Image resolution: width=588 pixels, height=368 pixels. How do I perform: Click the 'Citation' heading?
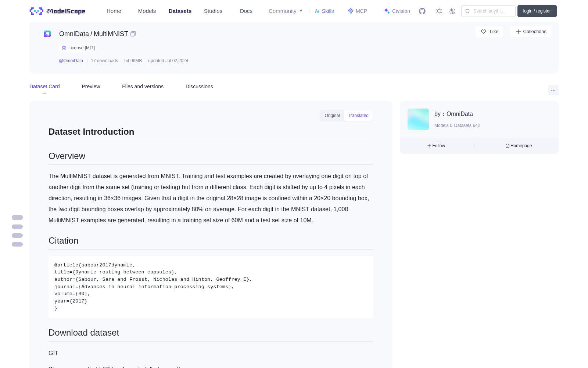pos(63,241)
